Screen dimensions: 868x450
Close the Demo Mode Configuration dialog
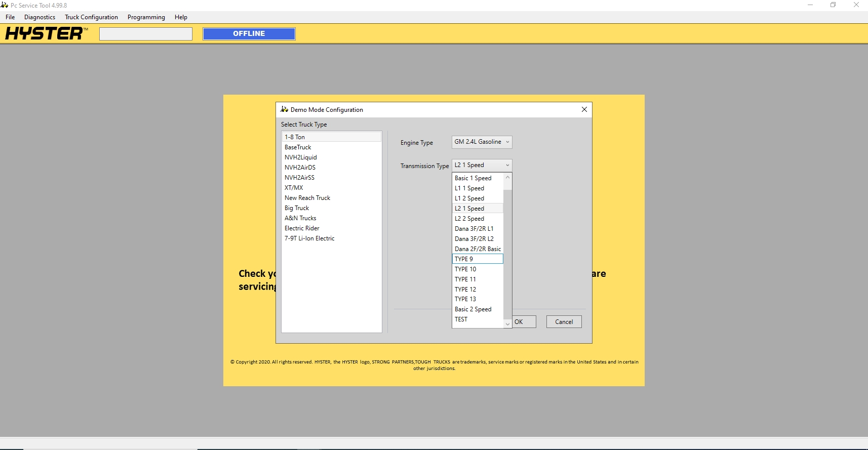[x=584, y=109]
